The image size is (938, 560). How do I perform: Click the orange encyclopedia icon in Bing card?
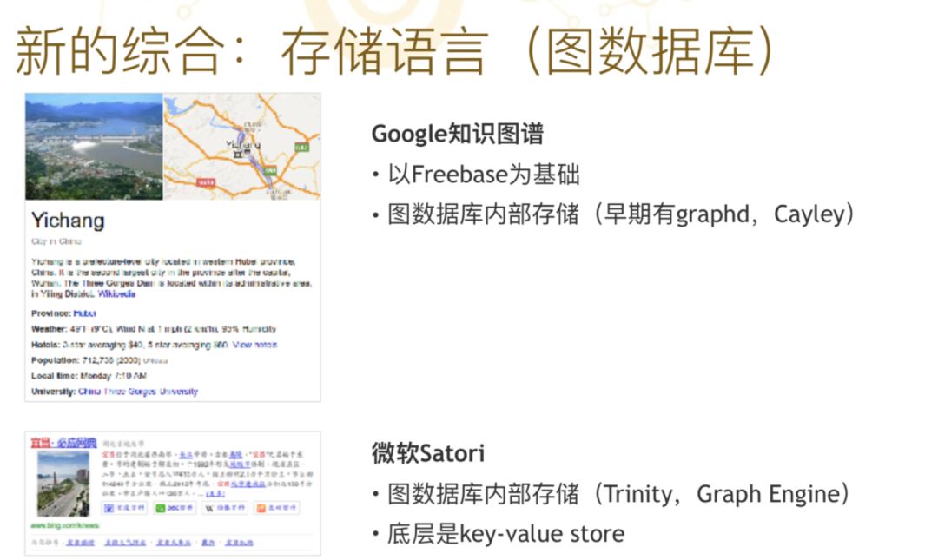click(261, 508)
